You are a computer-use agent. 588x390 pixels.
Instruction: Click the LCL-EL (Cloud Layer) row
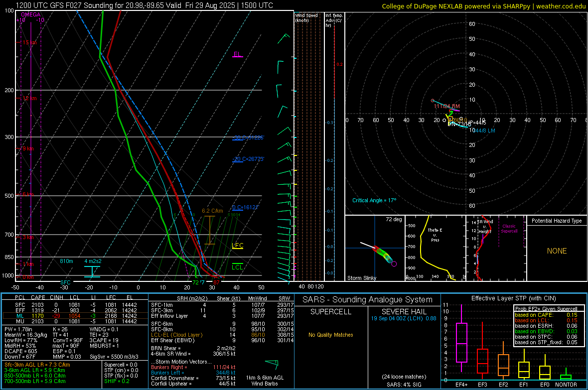pyautogui.click(x=222, y=335)
